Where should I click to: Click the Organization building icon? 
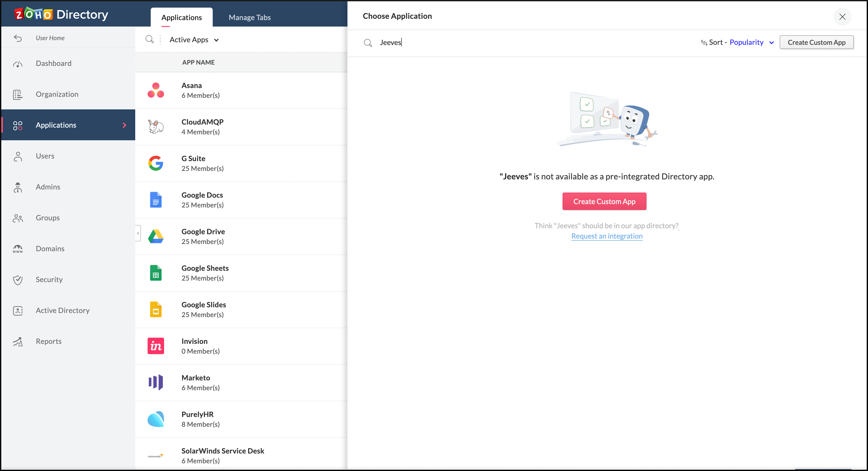click(x=18, y=95)
